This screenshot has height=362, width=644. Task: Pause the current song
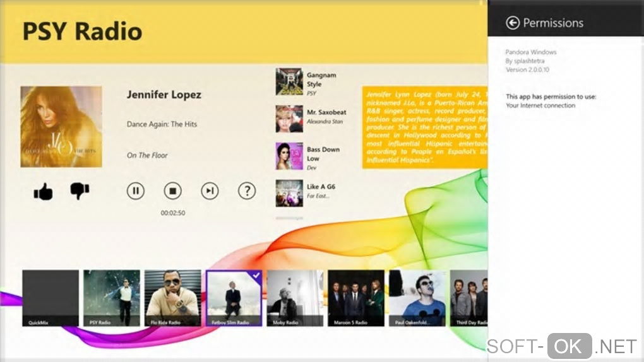136,191
